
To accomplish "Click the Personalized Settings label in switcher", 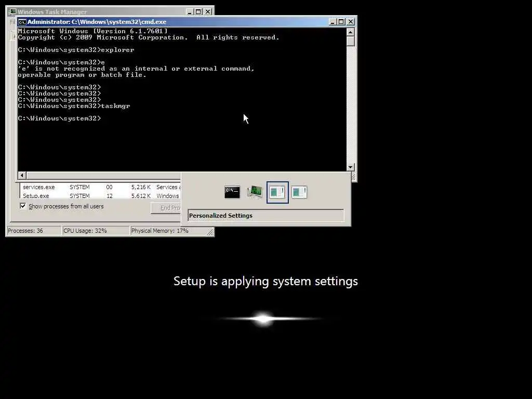I will pyautogui.click(x=220, y=216).
